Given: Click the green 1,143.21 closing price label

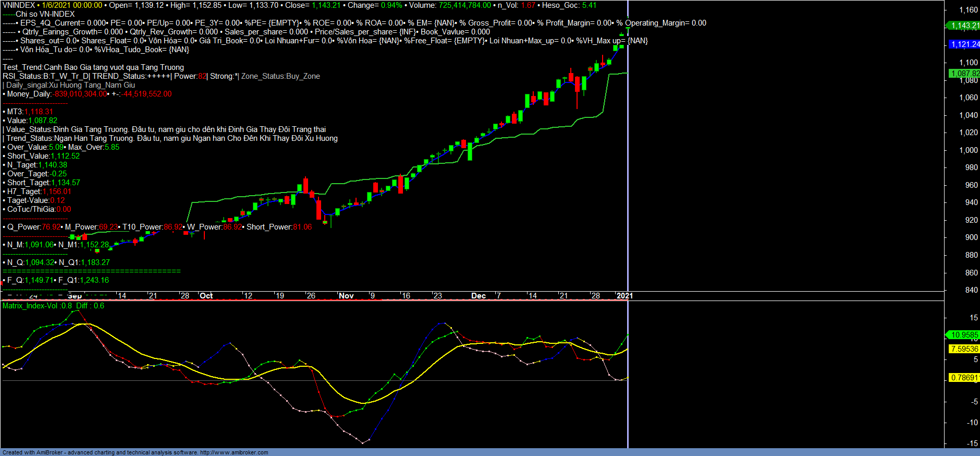Looking at the screenshot, I should [964, 26].
